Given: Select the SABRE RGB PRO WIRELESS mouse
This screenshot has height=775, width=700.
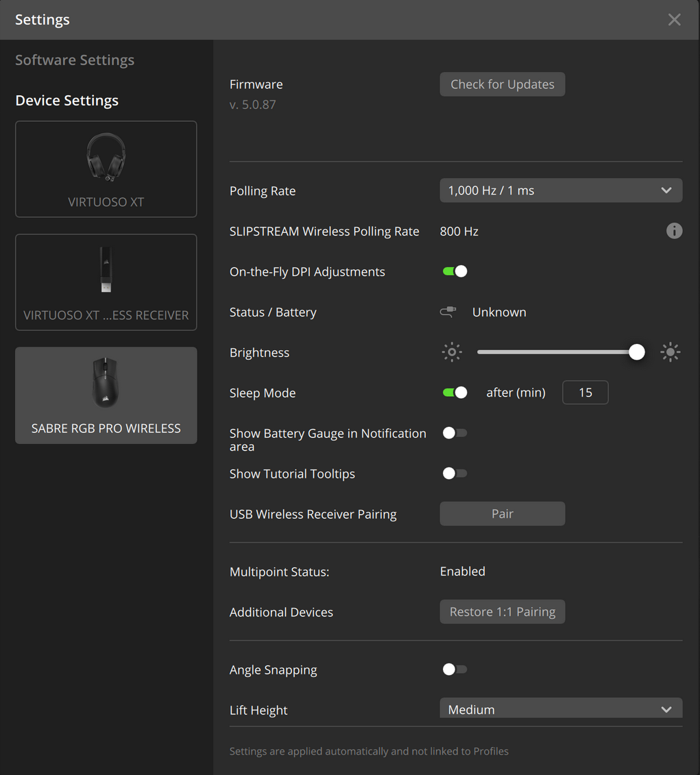Looking at the screenshot, I should 106,395.
